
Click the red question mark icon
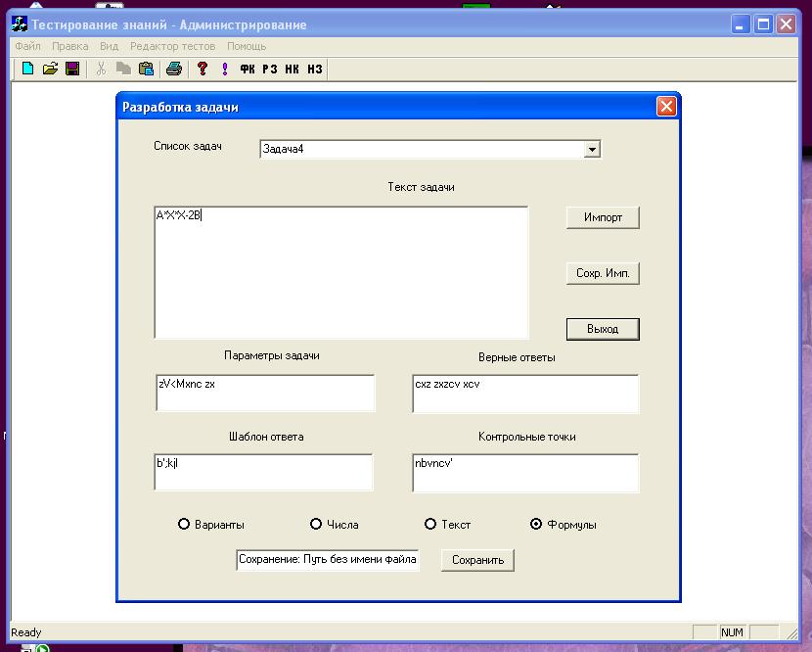(x=203, y=69)
